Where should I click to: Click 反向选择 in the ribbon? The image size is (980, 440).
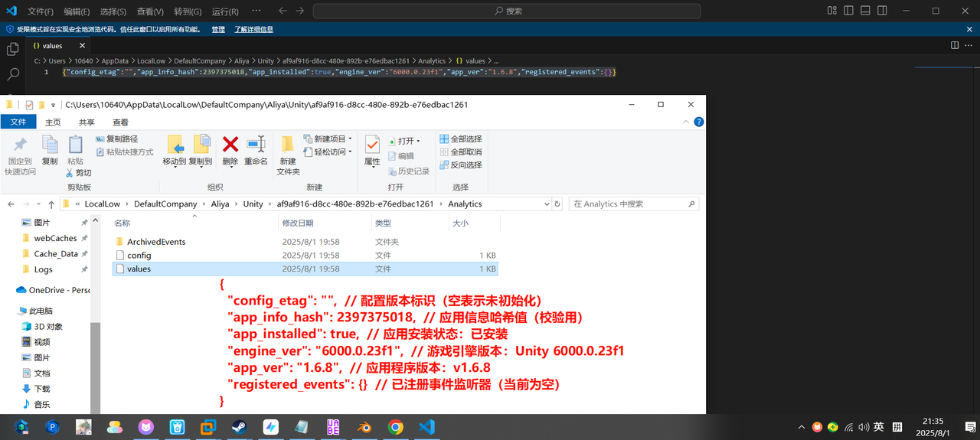460,165
